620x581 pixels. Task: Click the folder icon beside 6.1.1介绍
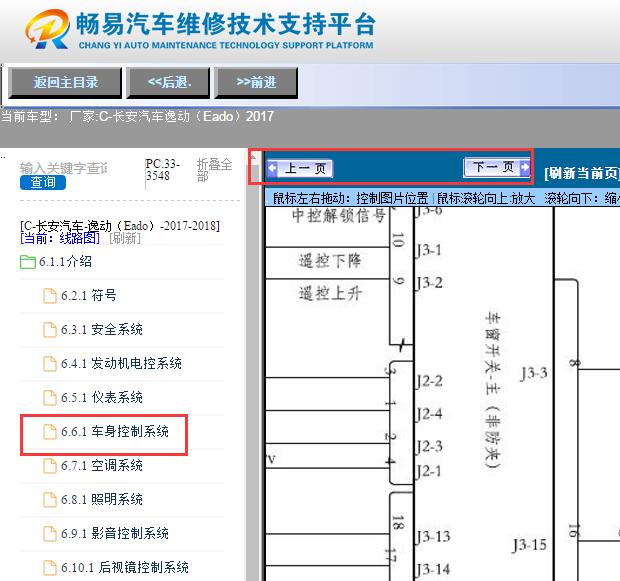click(28, 262)
